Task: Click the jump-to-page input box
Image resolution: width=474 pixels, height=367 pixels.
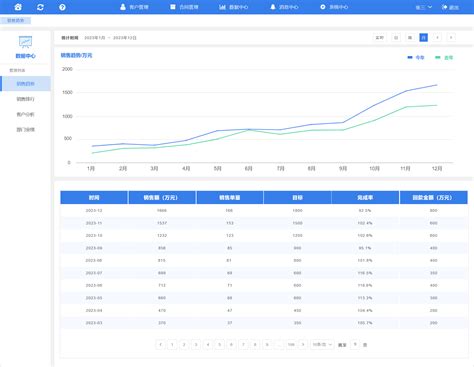Action: point(355,344)
